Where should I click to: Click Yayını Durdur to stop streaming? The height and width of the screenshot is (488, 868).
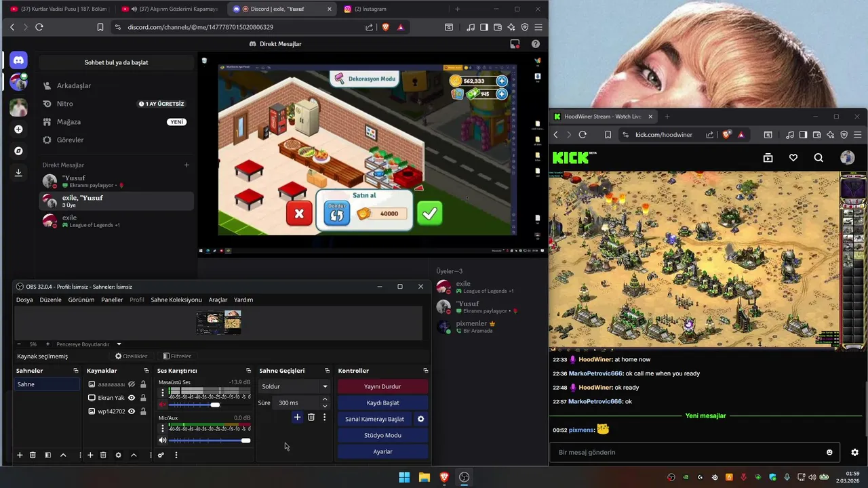382,386
